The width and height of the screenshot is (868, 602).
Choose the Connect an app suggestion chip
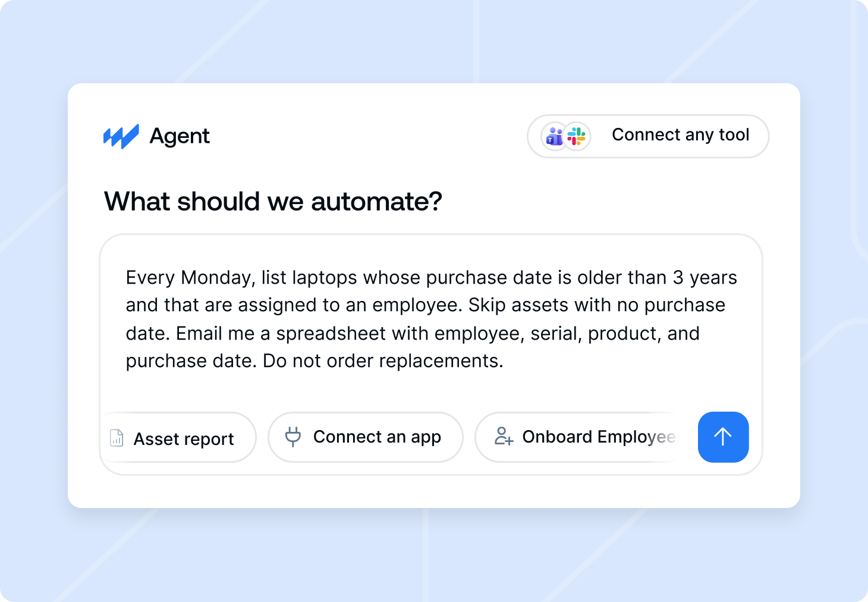coord(365,437)
